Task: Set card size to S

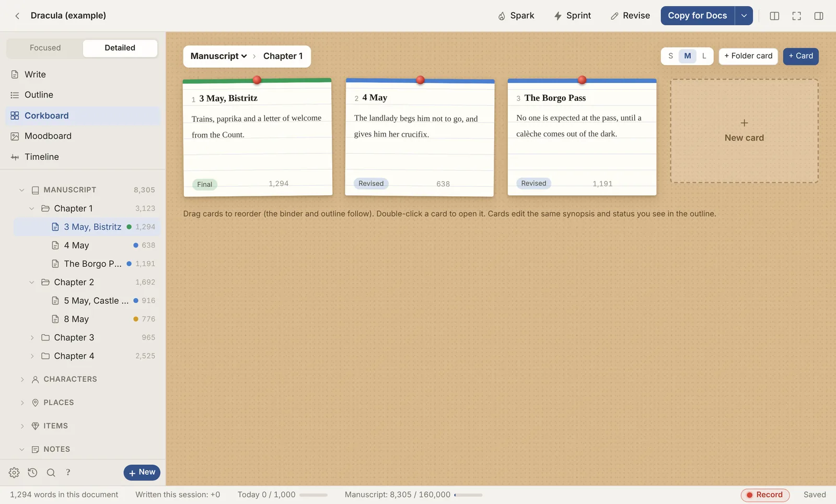Action: pyautogui.click(x=670, y=56)
